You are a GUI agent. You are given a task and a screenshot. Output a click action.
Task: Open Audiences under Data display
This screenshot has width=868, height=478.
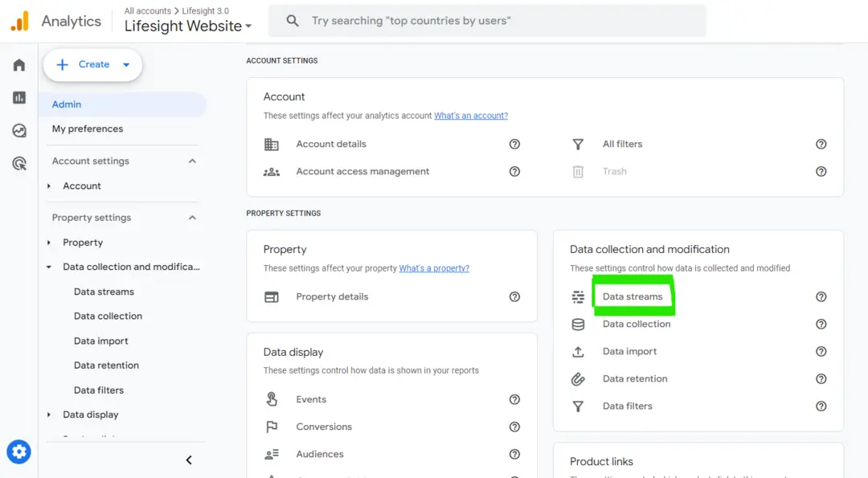[x=320, y=454]
